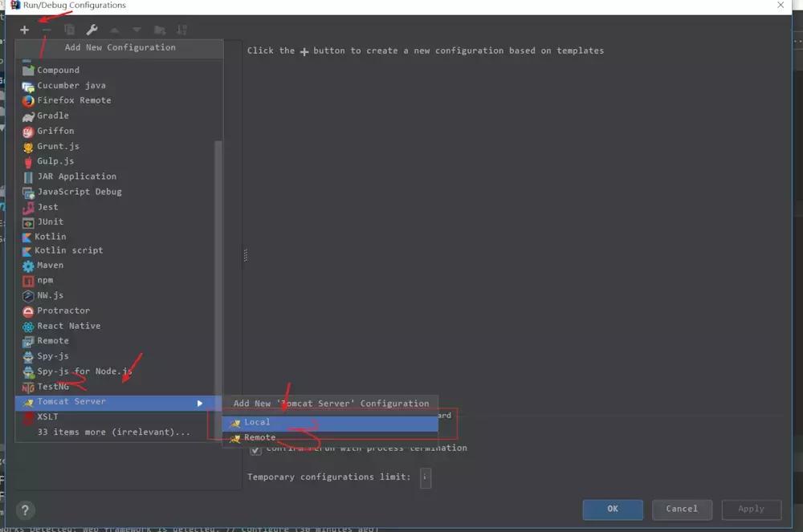Click the Cancel button
Screen dimensions: 803x532
pyautogui.click(x=682, y=510)
